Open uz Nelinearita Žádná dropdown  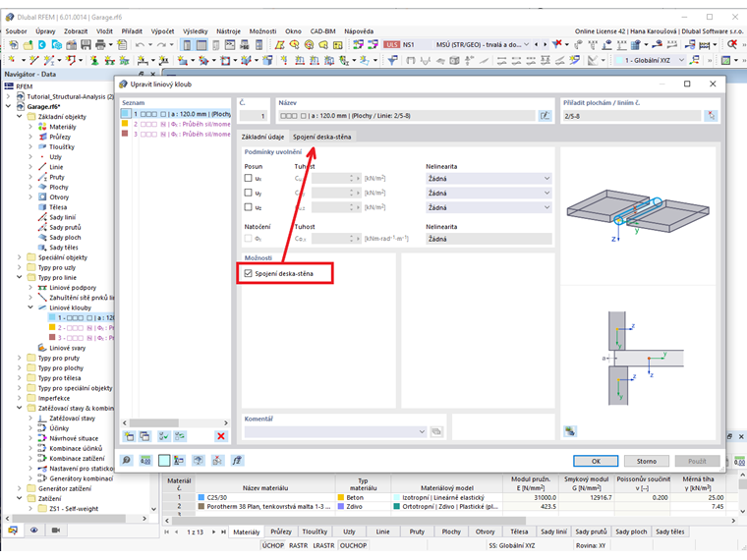488,207
